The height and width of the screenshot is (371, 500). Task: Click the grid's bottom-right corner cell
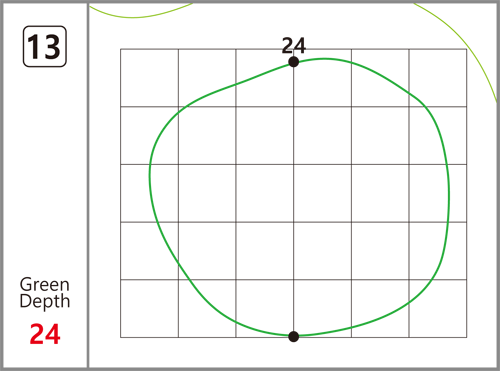(x=438, y=308)
